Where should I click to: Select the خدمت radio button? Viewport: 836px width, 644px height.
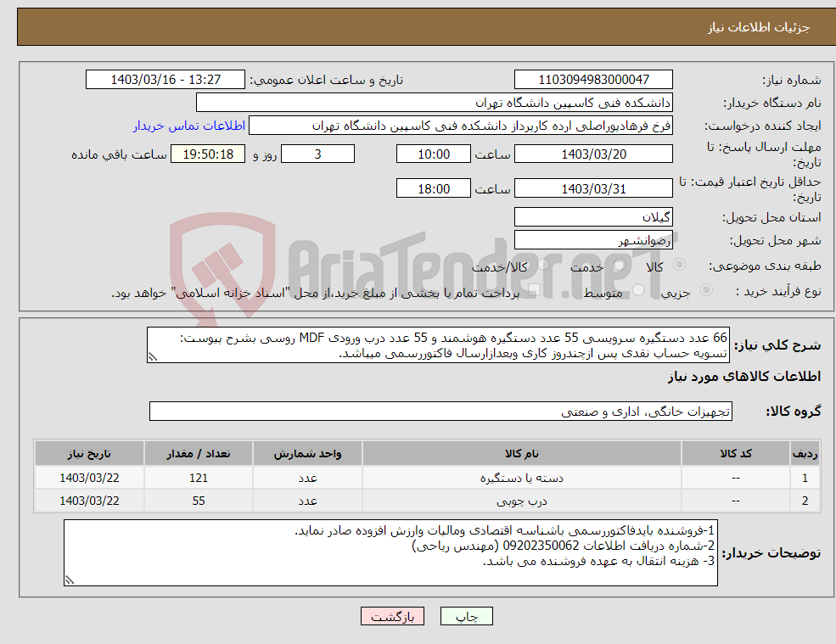[x=619, y=265]
